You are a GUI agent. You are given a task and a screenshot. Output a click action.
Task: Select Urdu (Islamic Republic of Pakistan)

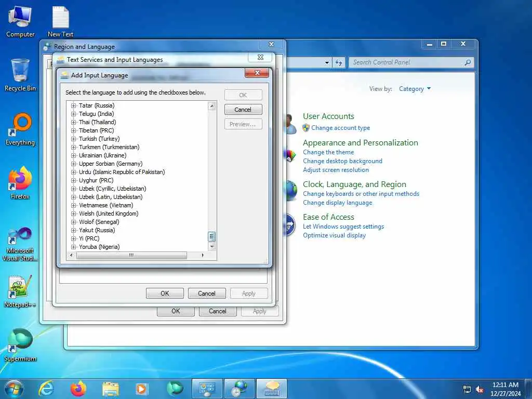pos(122,172)
